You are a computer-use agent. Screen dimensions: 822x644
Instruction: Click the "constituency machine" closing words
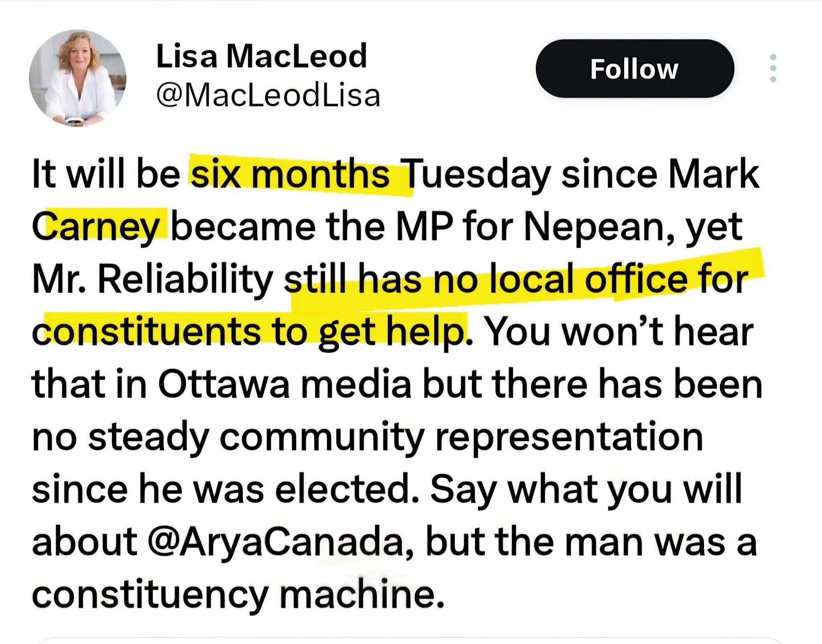238,594
